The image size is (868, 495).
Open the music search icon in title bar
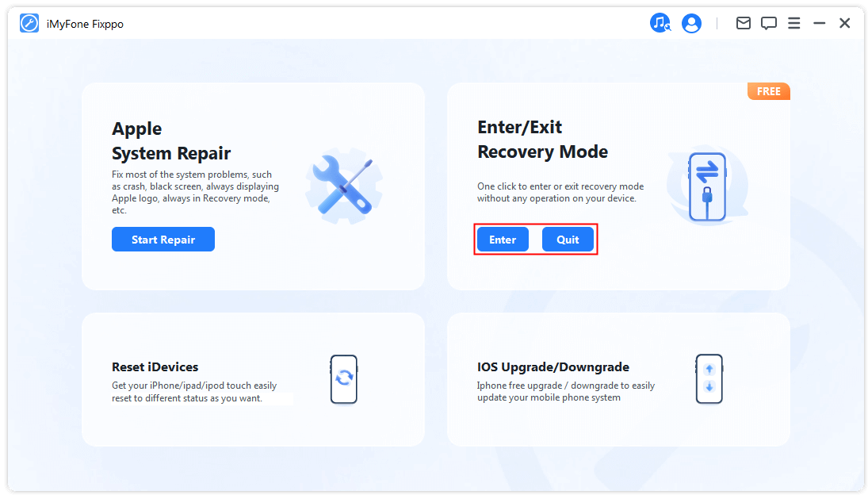tap(660, 23)
